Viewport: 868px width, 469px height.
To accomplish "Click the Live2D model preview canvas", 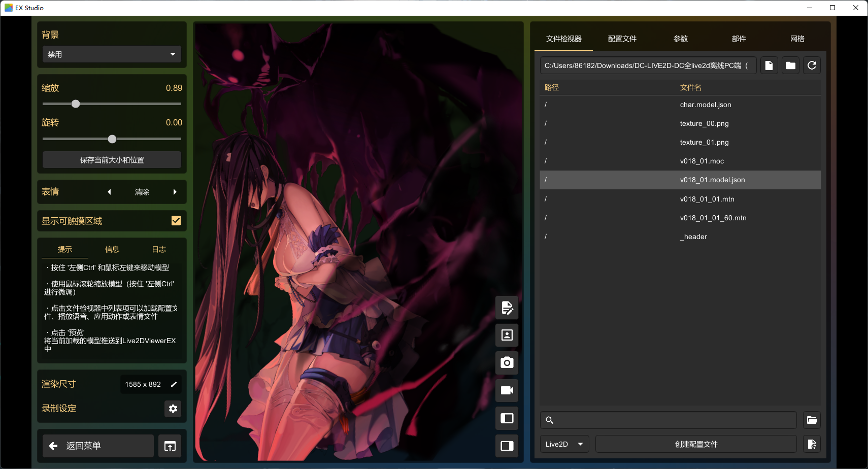I will (358, 242).
